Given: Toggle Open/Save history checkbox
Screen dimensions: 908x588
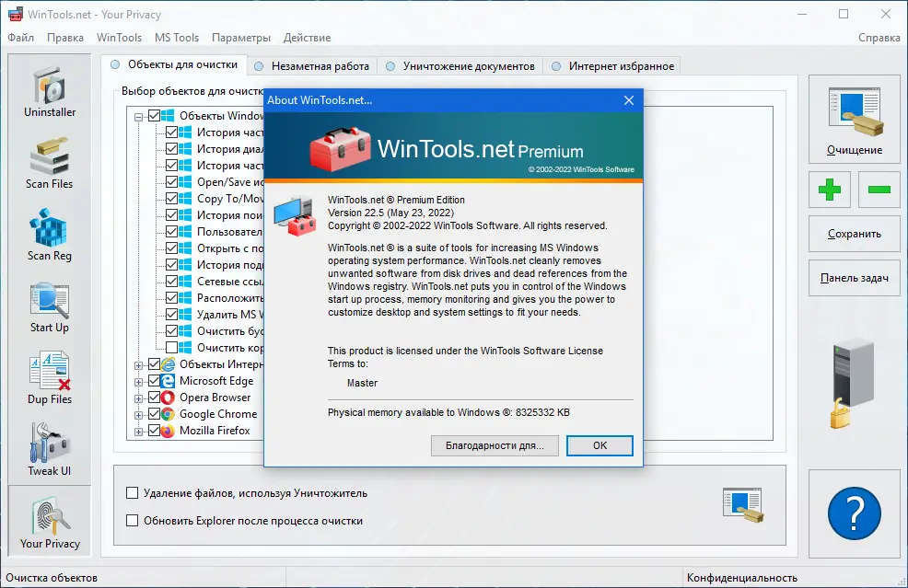Looking at the screenshot, I should tap(172, 181).
